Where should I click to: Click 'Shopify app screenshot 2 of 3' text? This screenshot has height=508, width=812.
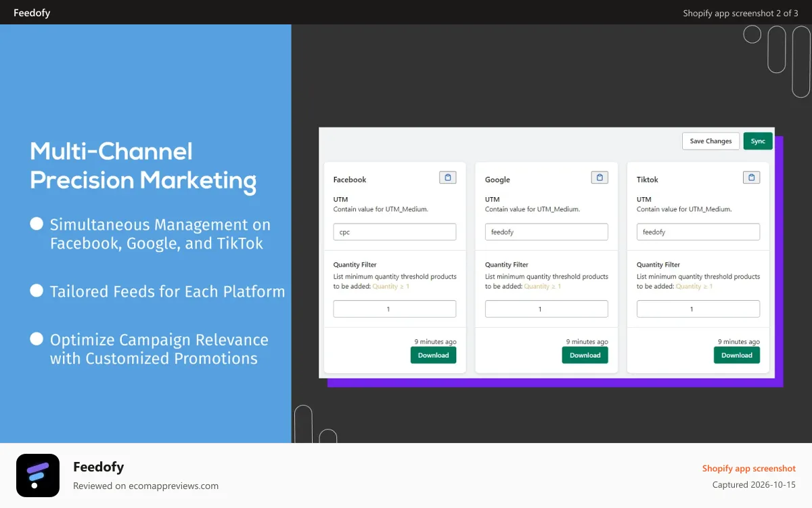tap(740, 13)
